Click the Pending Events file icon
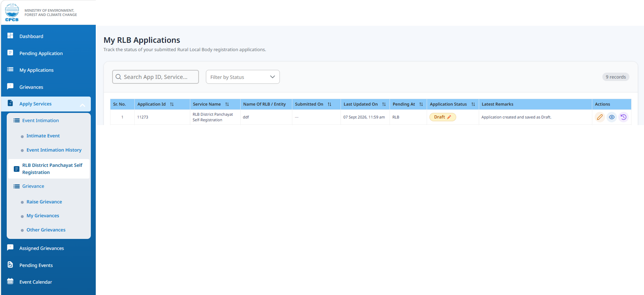 click(10, 264)
